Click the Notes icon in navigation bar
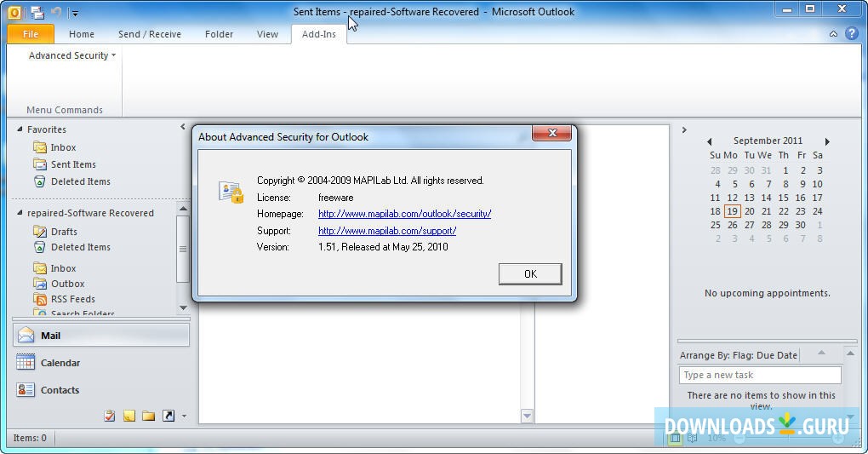This screenshot has width=868, height=454. [x=129, y=416]
